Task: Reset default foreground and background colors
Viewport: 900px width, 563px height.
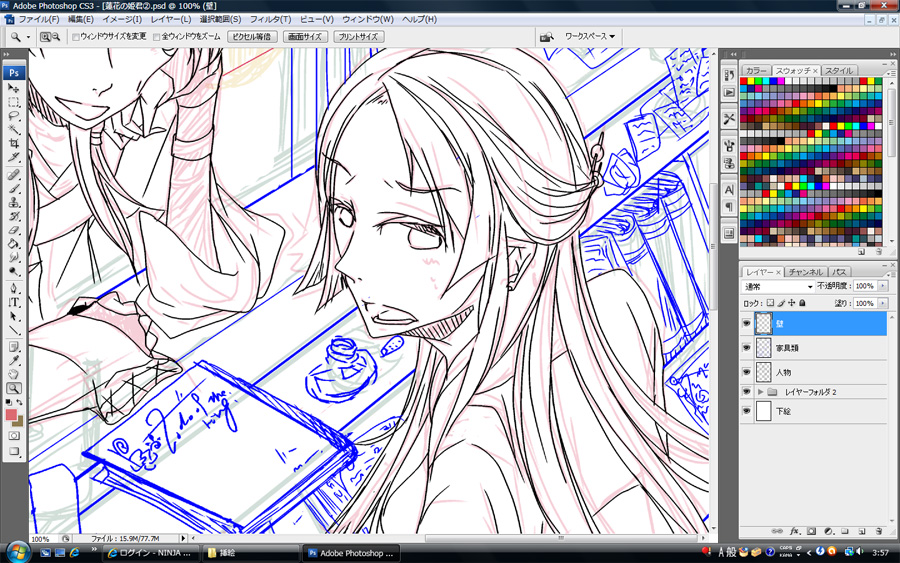Action: pyautogui.click(x=9, y=402)
